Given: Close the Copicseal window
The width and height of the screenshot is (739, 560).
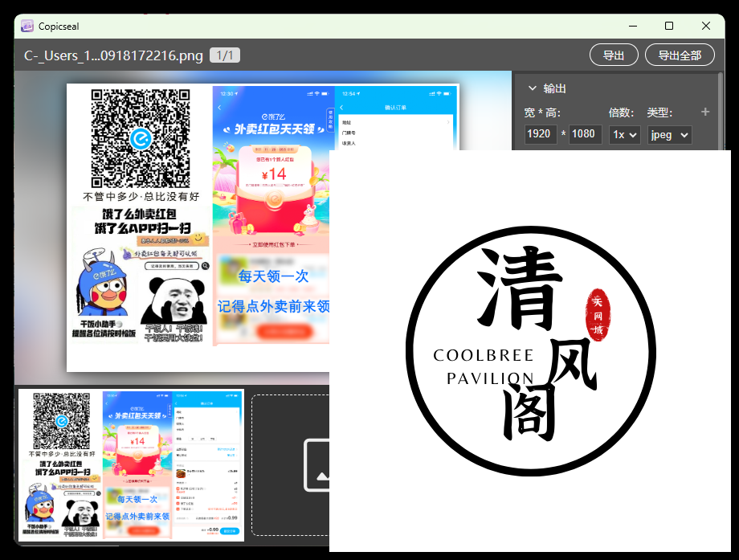Looking at the screenshot, I should (x=705, y=26).
